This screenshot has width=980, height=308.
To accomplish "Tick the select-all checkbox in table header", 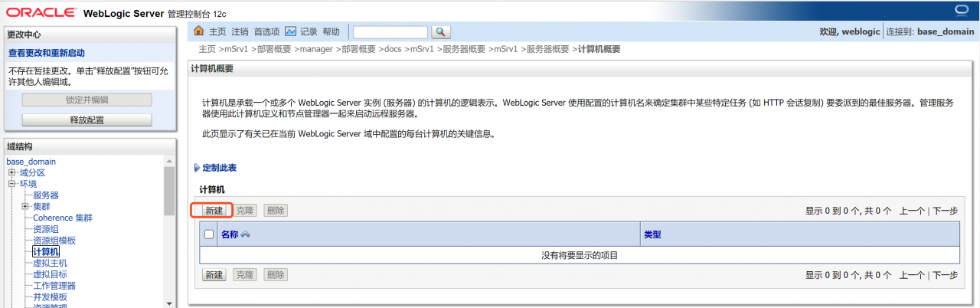I will (x=209, y=234).
